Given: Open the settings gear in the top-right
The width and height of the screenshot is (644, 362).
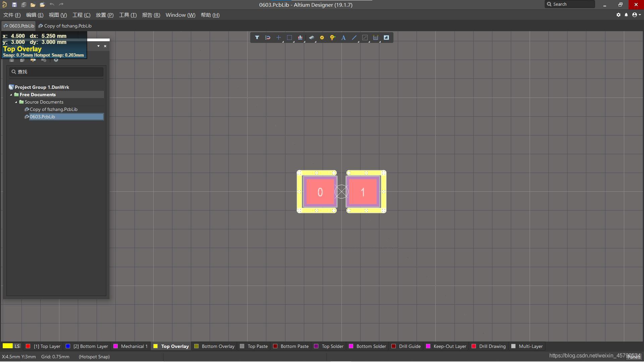Looking at the screenshot, I should [619, 15].
